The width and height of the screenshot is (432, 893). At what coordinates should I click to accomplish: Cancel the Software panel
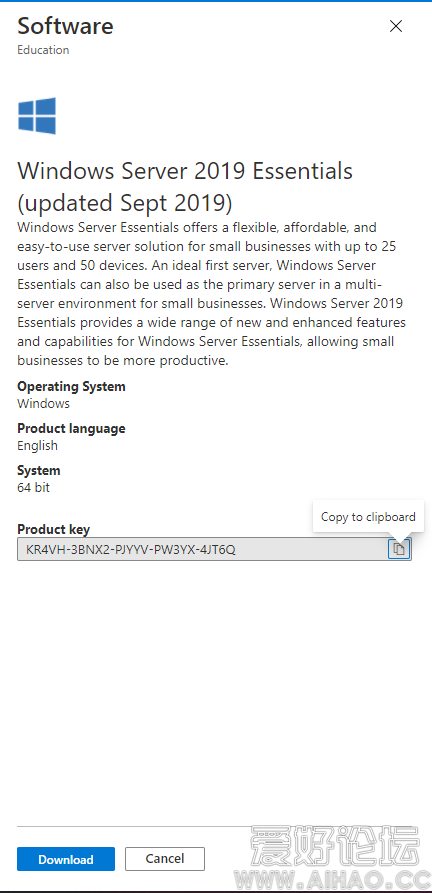[x=164, y=858]
